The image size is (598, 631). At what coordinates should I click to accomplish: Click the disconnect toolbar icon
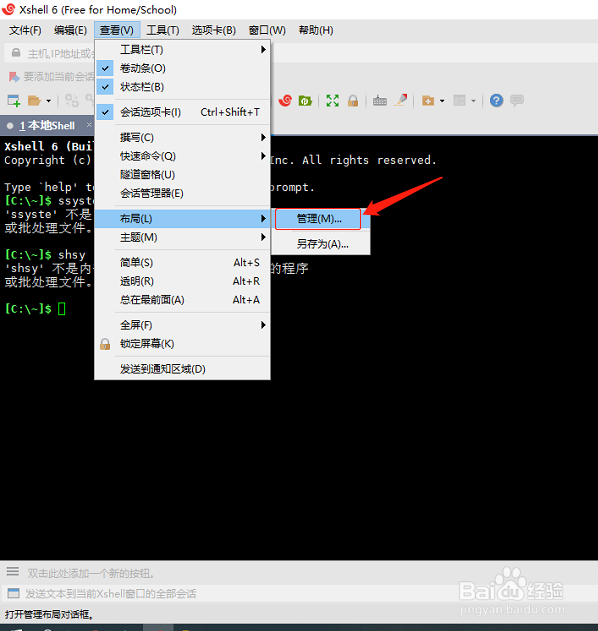tap(72, 101)
